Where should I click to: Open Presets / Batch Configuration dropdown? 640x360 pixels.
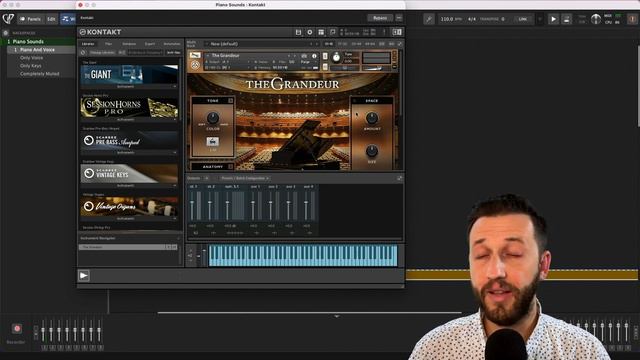tap(245, 178)
